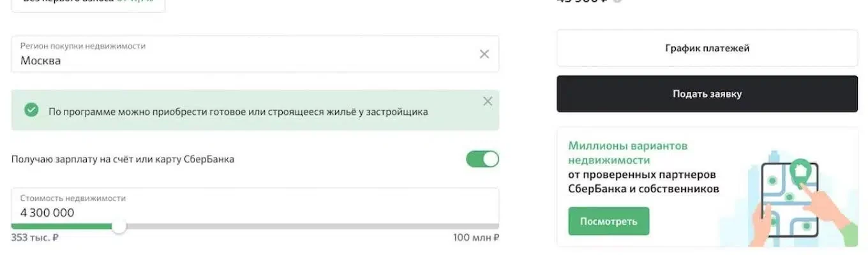The height and width of the screenshot is (255, 868).
Task: Select the Без первого взноса option chip
Action: click(x=88, y=3)
